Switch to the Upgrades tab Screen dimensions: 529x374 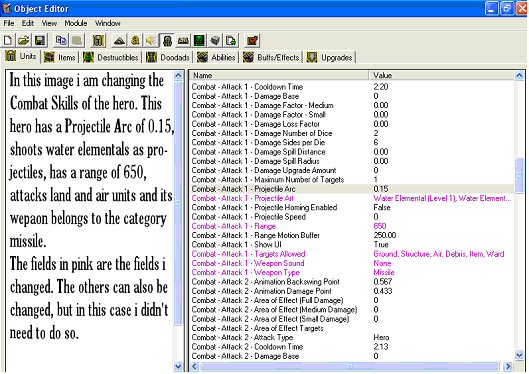[330, 58]
